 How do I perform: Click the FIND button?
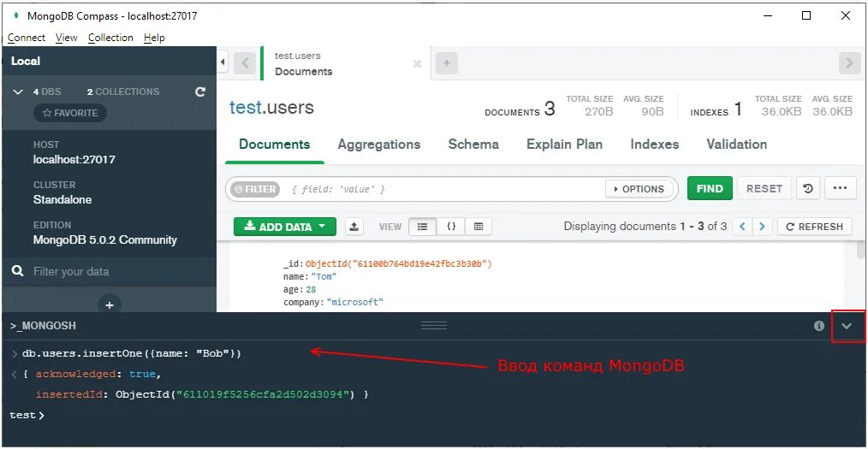coord(710,188)
